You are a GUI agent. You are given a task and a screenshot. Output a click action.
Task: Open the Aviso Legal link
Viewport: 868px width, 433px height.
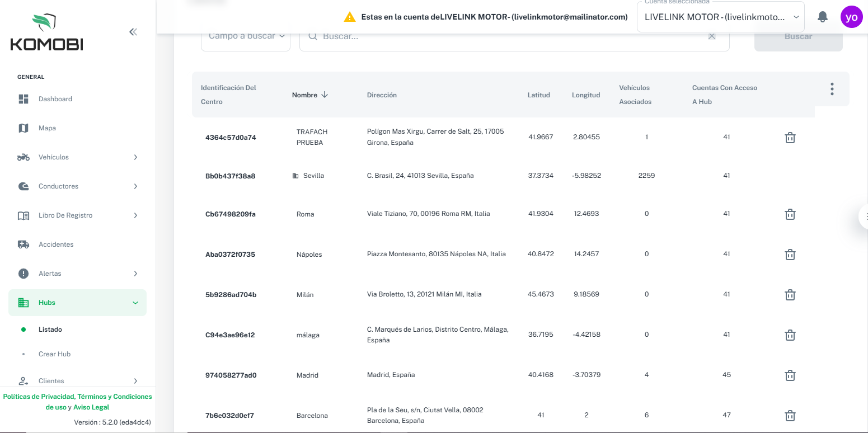91,407
